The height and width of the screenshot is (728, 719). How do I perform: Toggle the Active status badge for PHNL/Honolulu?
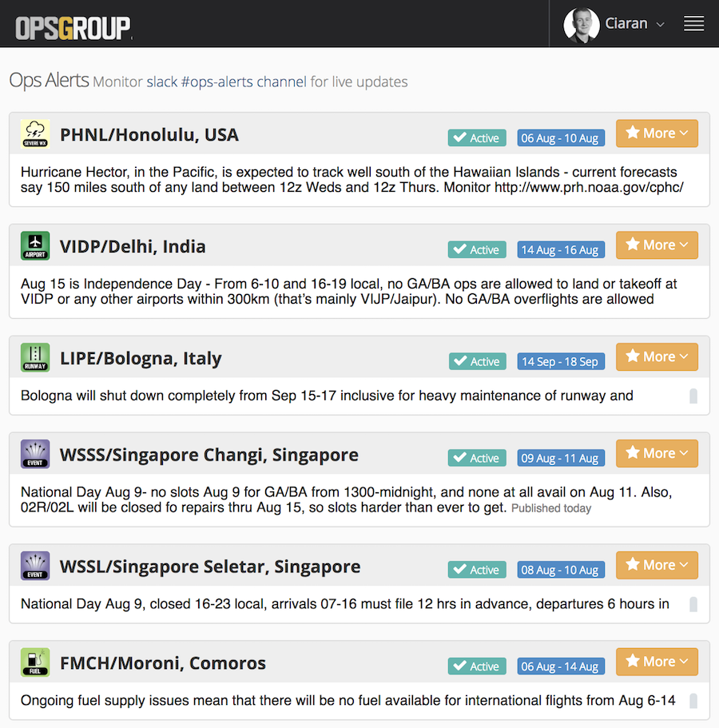[477, 138]
